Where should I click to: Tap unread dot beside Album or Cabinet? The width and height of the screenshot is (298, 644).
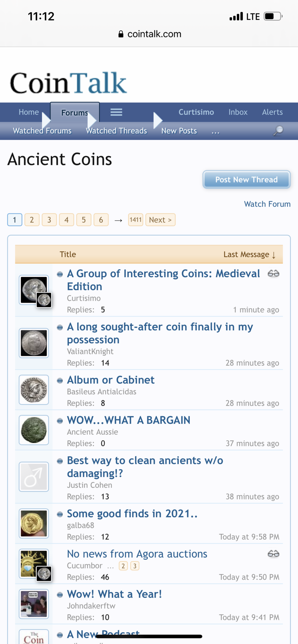(x=60, y=380)
